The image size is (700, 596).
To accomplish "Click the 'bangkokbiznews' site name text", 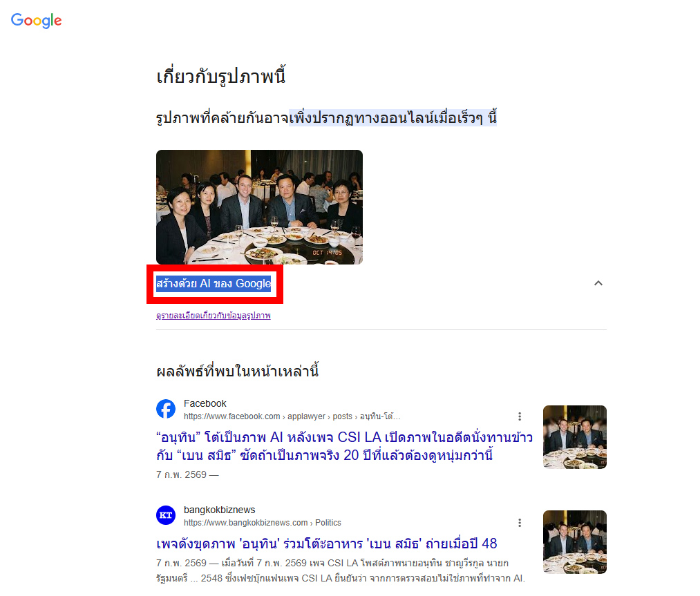I will [220, 510].
